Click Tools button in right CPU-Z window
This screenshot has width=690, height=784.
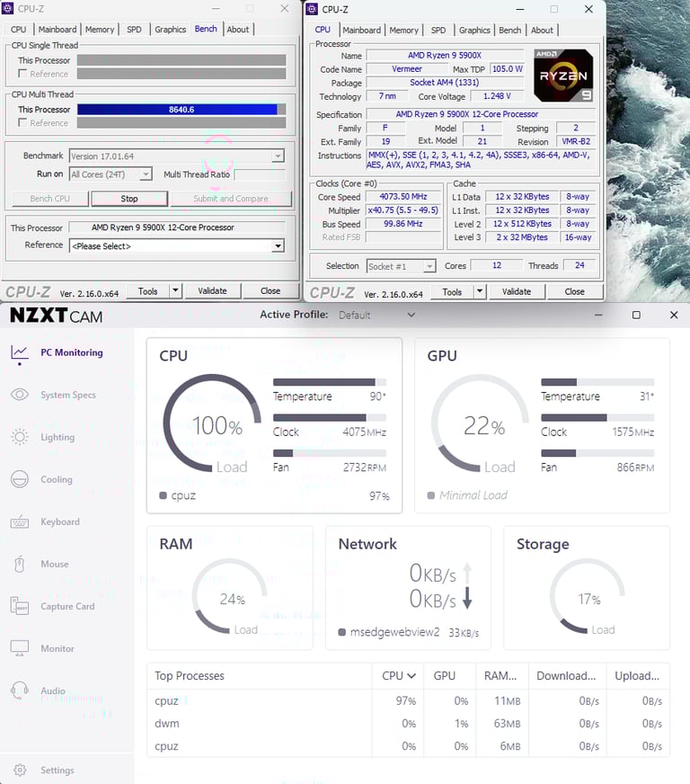click(x=452, y=291)
